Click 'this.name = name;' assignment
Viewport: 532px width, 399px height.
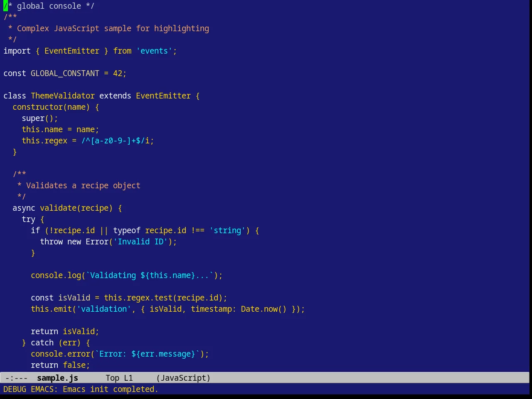pyautogui.click(x=60, y=129)
